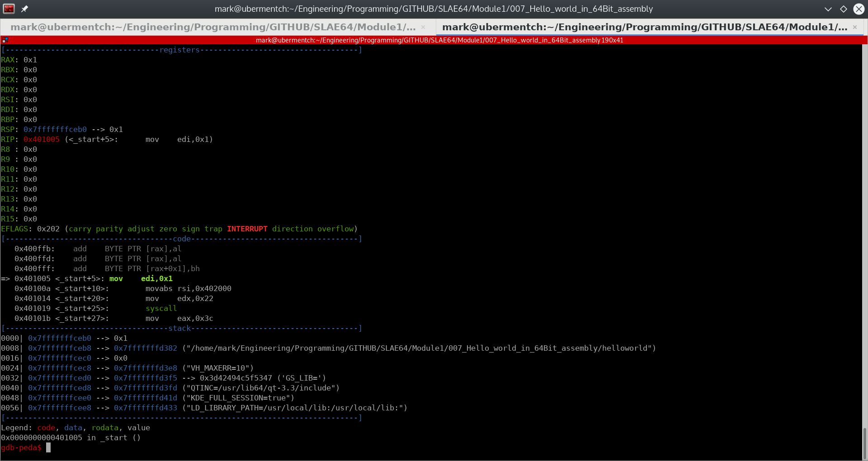
Task: Click the red INTERRUPT flag
Action: pos(247,229)
